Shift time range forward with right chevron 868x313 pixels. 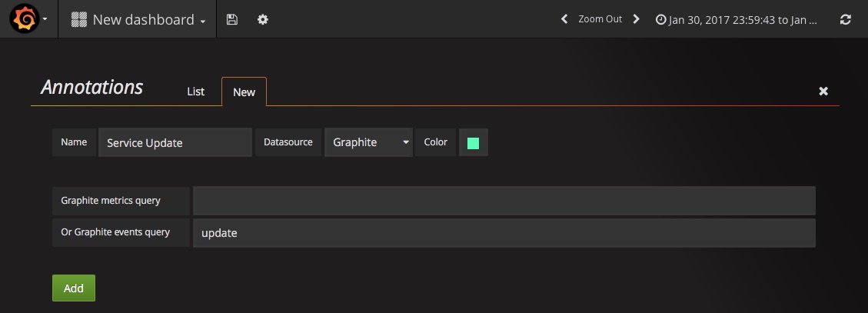click(x=636, y=18)
